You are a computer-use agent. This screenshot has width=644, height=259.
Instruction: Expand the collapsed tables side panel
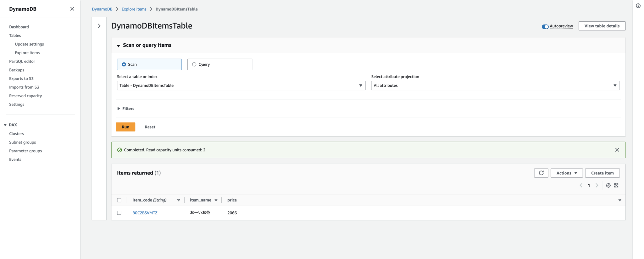[x=99, y=26]
